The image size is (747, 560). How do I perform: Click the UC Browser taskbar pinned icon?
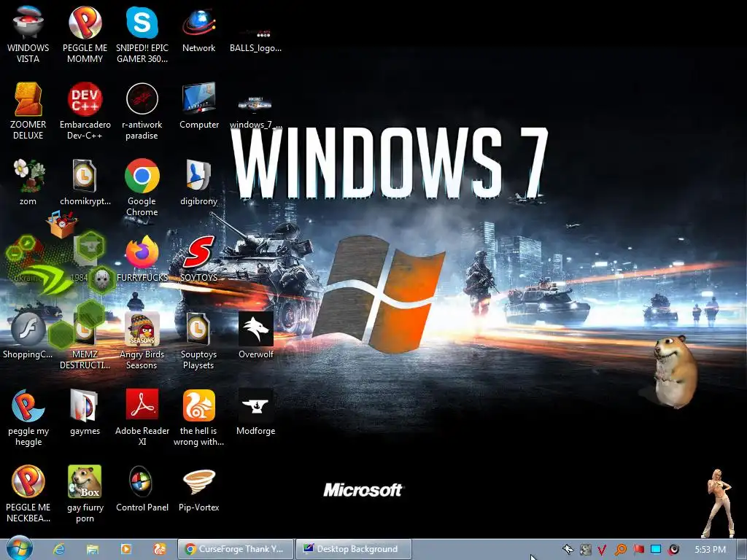pyautogui.click(x=159, y=550)
